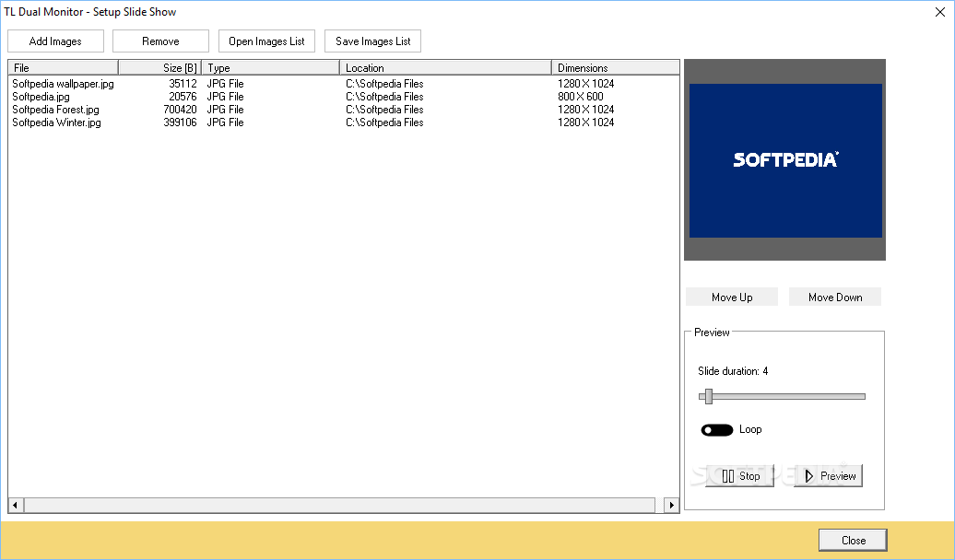This screenshot has width=955, height=560.
Task: Click the size value 35112
Action: [x=183, y=84]
